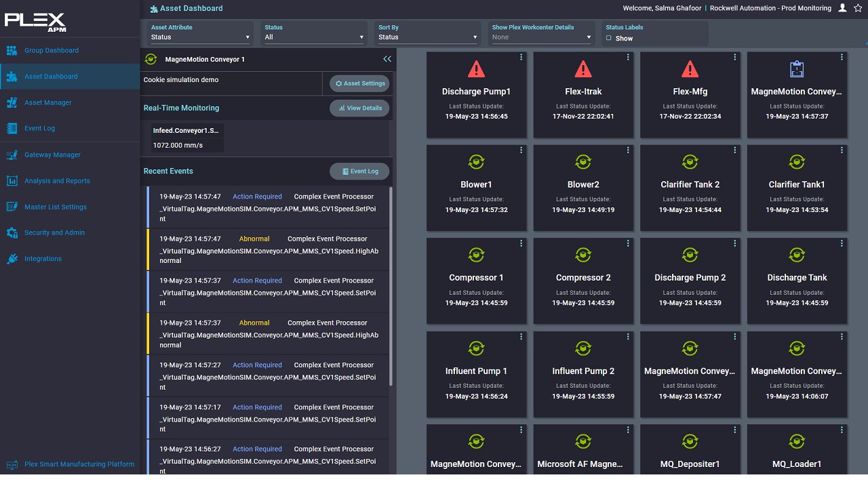Viewport: 868px width, 488px height.
Task: Open Master List Settings menu item
Action: point(56,207)
